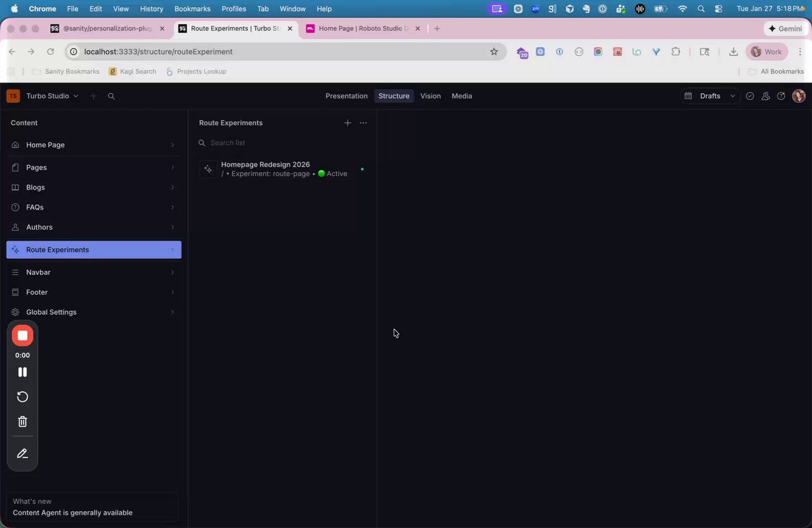
Task: Open Chrome downloads icon
Action: point(733,51)
